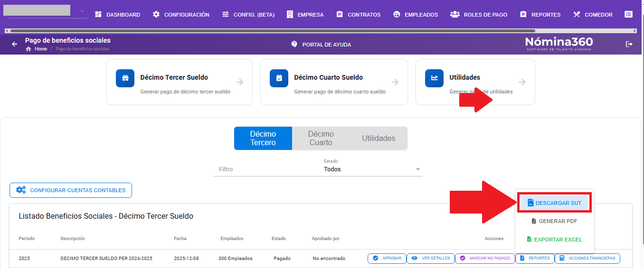Viewport: 644px width, 269px height.
Task: Click the Home breadcrumb link
Action: click(x=41, y=49)
